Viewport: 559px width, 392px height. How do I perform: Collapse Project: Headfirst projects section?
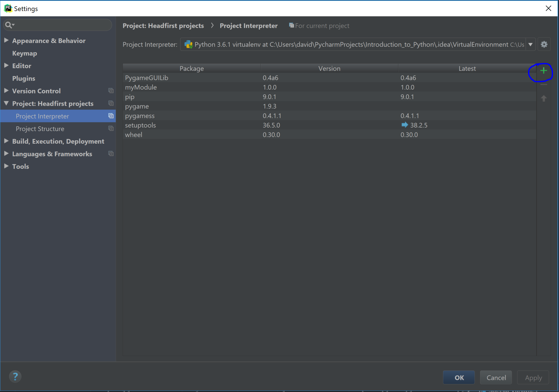coord(6,103)
